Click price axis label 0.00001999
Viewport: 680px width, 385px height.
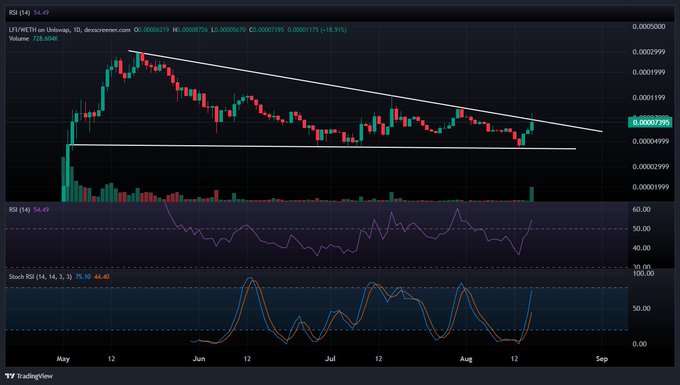coord(650,187)
